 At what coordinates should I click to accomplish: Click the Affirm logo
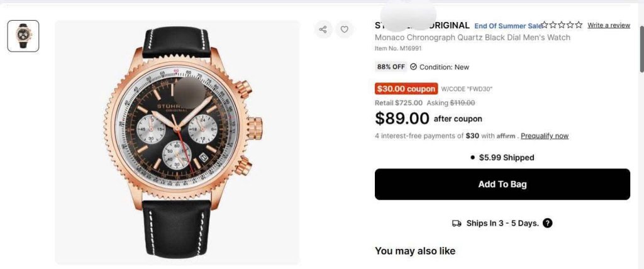click(x=506, y=136)
